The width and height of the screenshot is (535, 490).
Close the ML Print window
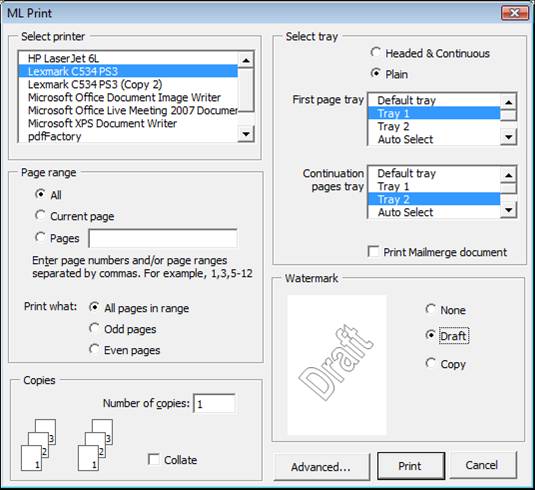[515, 13]
